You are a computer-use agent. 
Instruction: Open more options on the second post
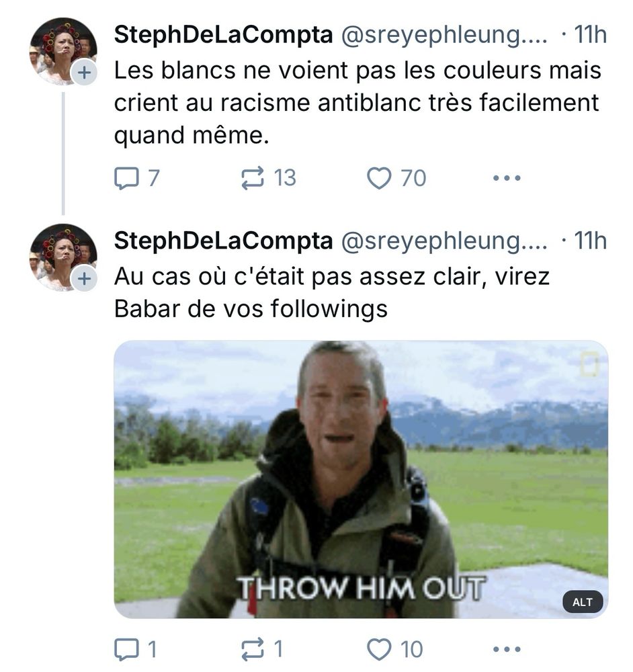point(507,649)
